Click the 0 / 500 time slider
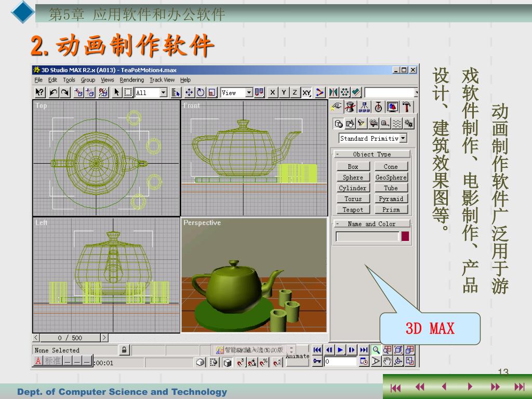Image resolution: width=532 pixels, height=399 pixels. pos(70,338)
